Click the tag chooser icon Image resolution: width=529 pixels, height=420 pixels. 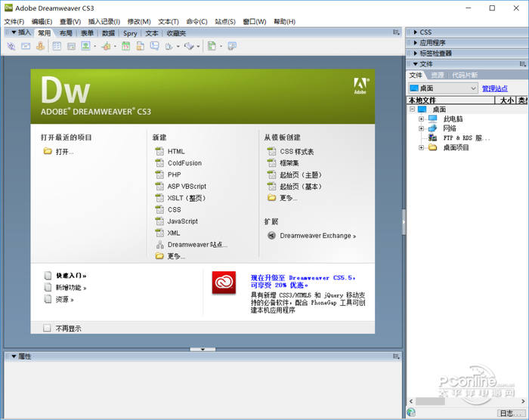coord(232,46)
